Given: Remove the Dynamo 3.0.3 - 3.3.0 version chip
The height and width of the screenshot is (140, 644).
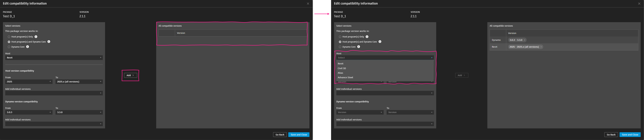Looking at the screenshot, I should point(525,40).
